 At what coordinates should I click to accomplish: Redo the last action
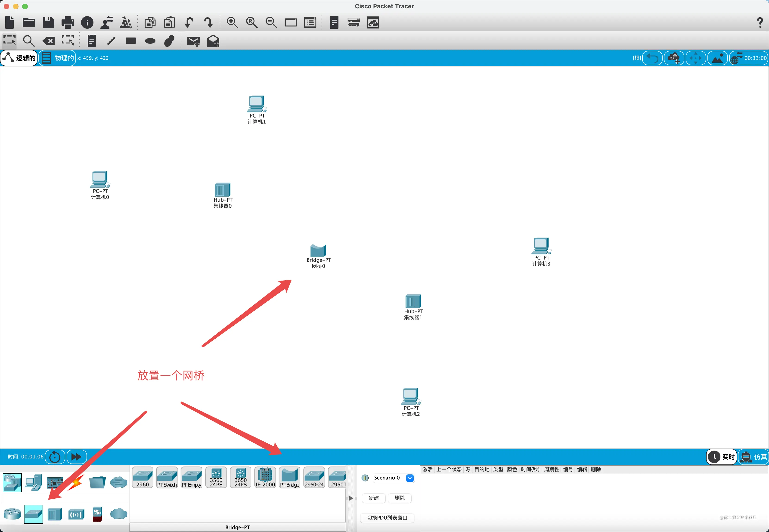coord(208,22)
